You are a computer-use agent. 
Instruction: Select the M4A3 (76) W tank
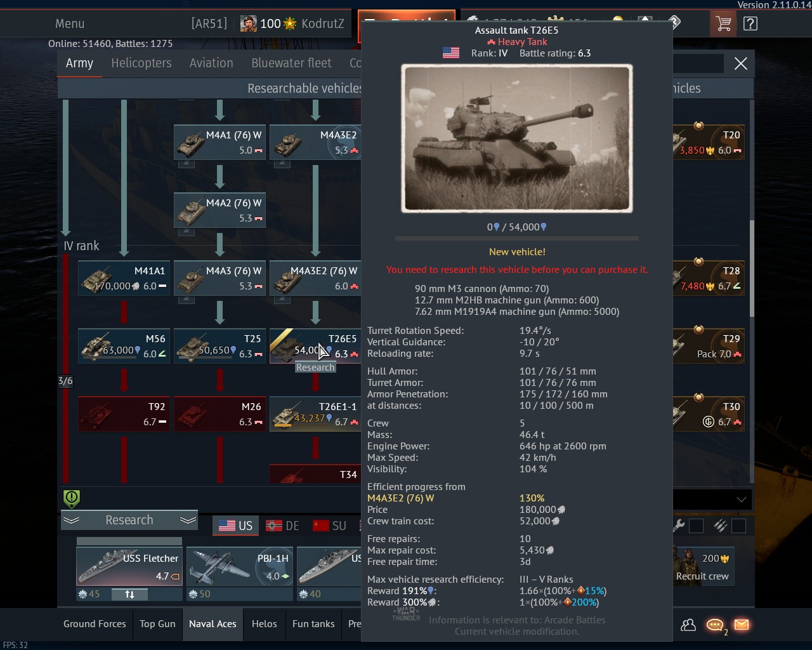tap(219, 278)
